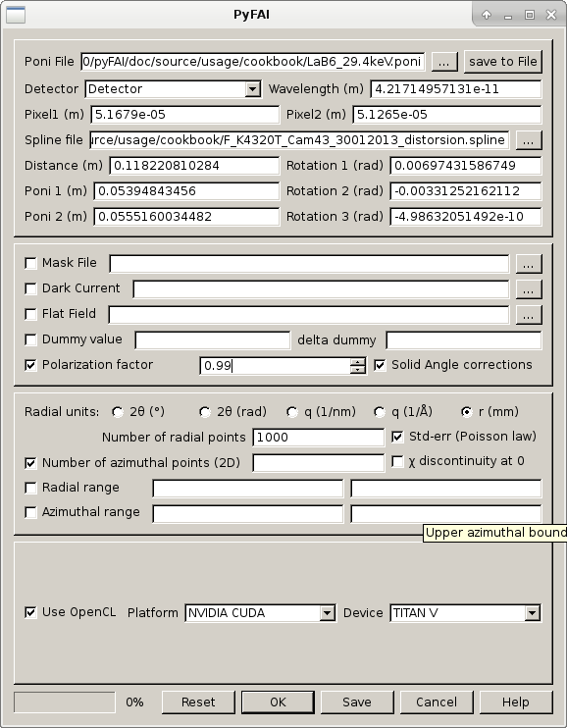Uncheck Std-err (Poisson law)
This screenshot has width=567, height=728.
pyautogui.click(x=397, y=437)
